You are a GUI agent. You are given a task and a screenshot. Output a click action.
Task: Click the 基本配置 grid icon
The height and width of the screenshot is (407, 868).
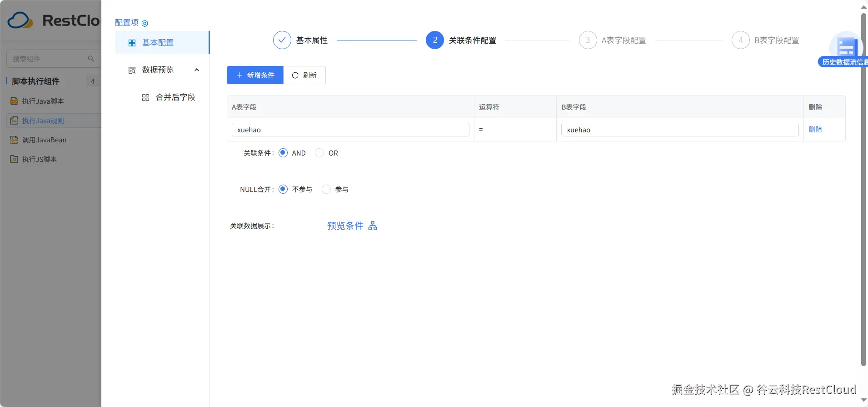132,43
